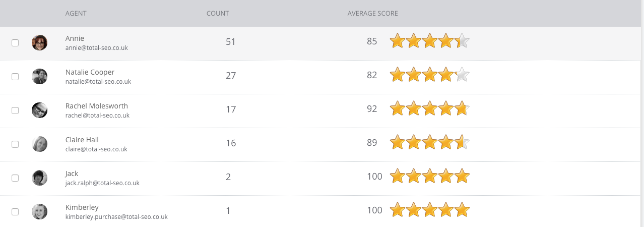Click Jack's five-star rating
Screen dimensions: 644x227
tap(429, 177)
